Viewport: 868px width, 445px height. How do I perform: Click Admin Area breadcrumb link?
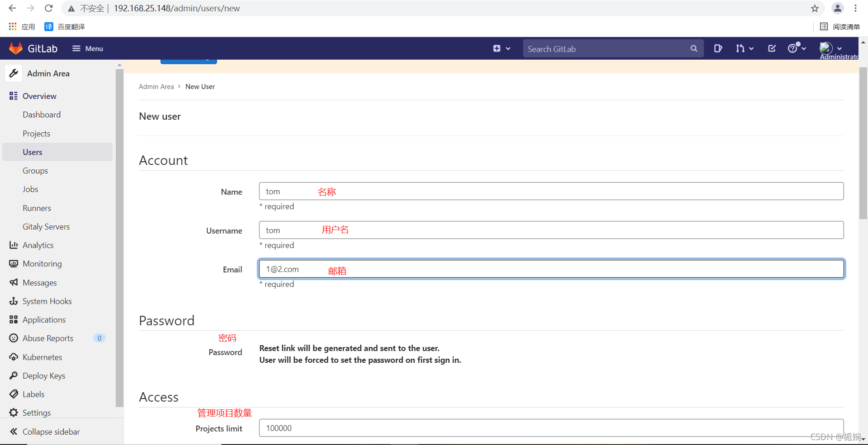(156, 87)
